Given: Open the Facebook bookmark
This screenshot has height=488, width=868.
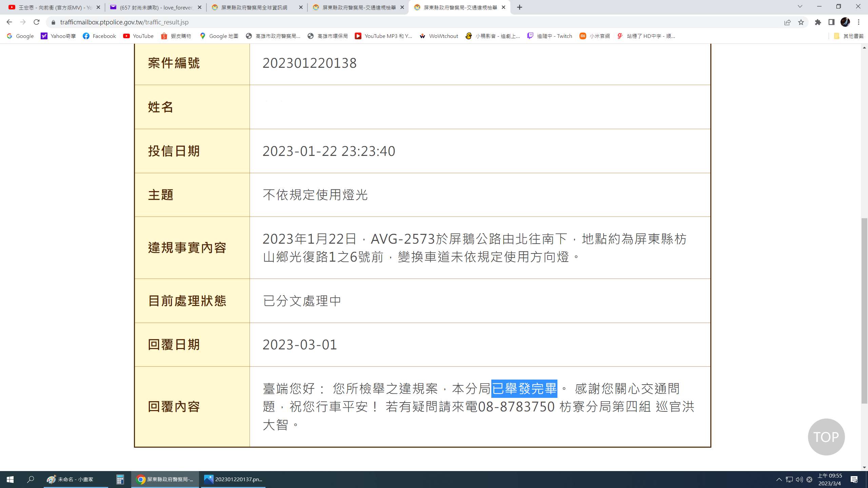Looking at the screenshot, I should 99,36.
